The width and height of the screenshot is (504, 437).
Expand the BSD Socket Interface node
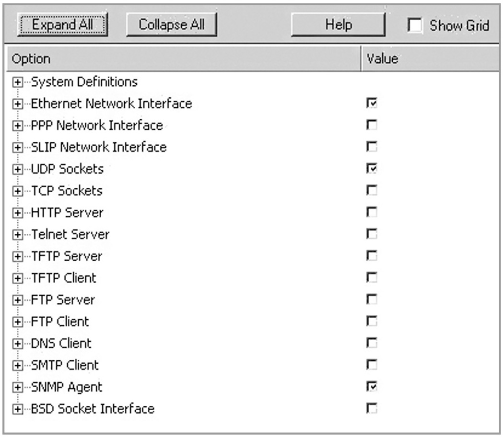pyautogui.click(x=17, y=409)
